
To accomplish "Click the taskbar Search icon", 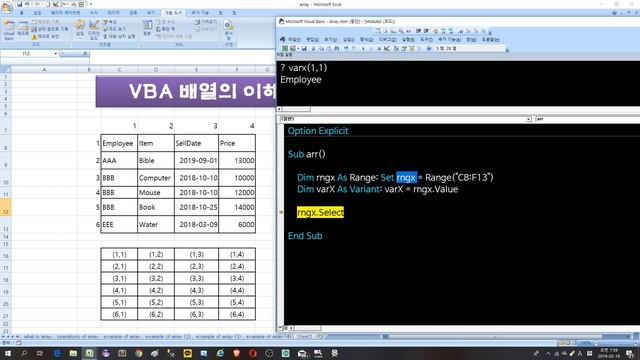I will click(24, 353).
